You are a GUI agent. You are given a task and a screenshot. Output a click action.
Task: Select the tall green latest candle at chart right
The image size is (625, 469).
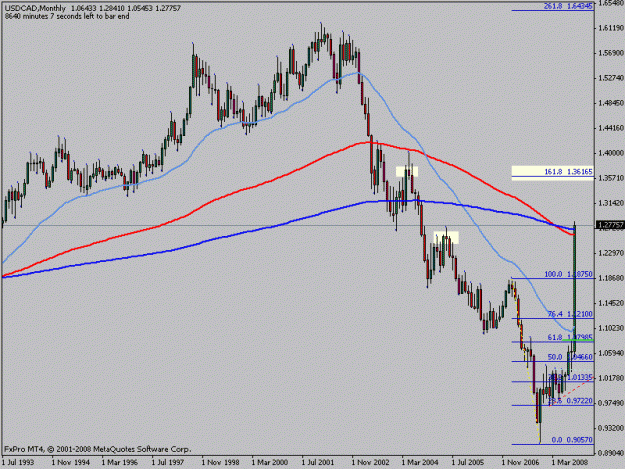click(x=575, y=287)
